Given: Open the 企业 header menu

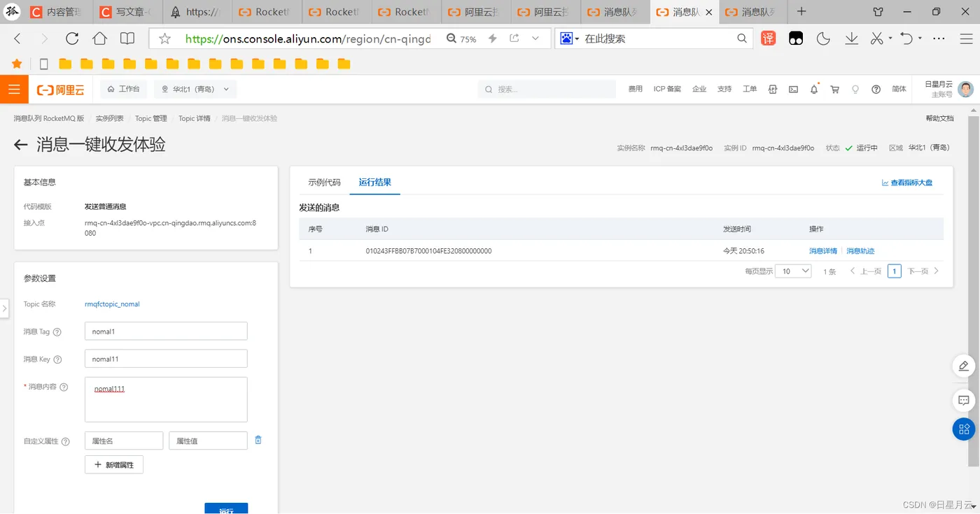Looking at the screenshot, I should pos(699,90).
